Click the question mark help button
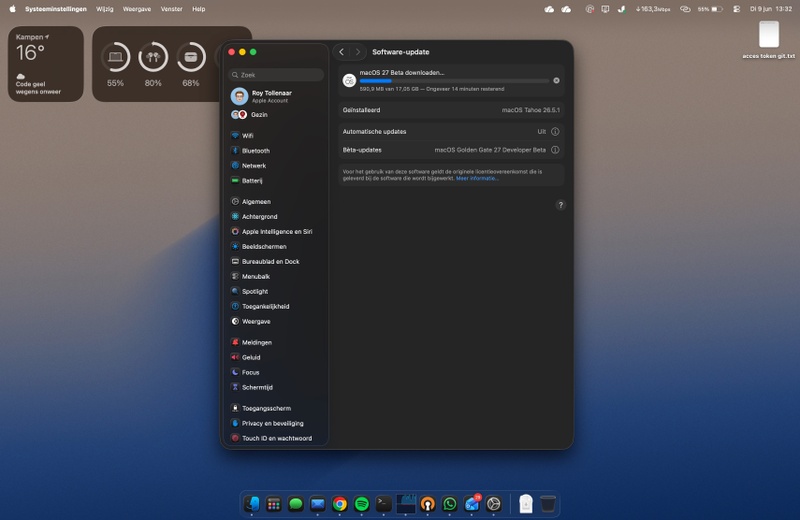The width and height of the screenshot is (800, 520). point(560,205)
